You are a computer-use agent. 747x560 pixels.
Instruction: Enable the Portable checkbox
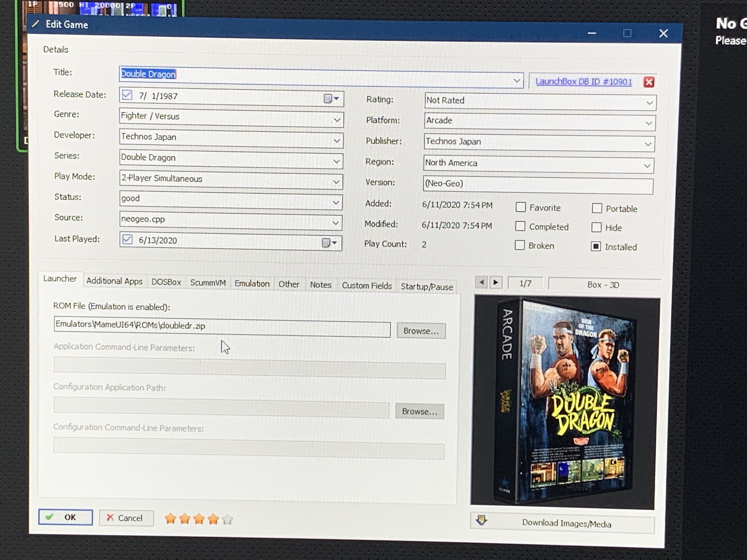[597, 208]
